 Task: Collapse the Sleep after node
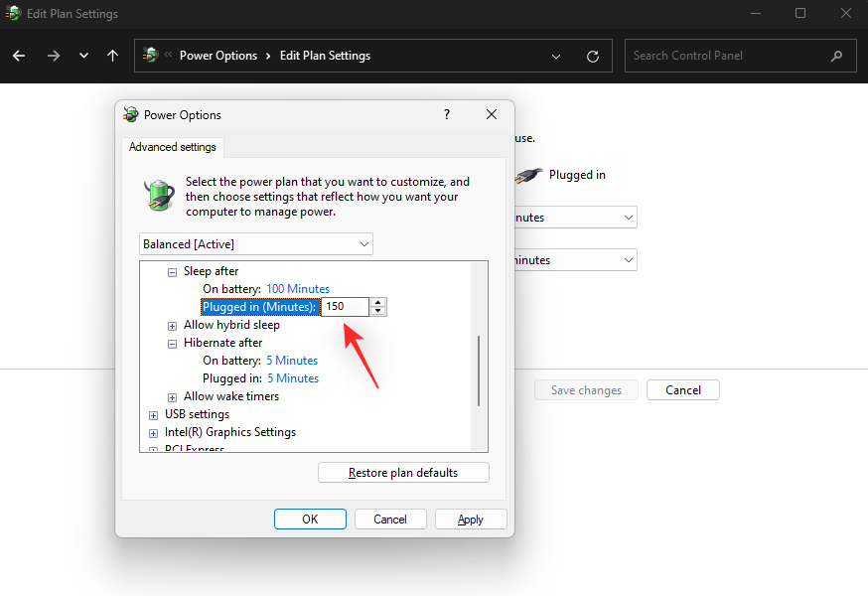172,272
